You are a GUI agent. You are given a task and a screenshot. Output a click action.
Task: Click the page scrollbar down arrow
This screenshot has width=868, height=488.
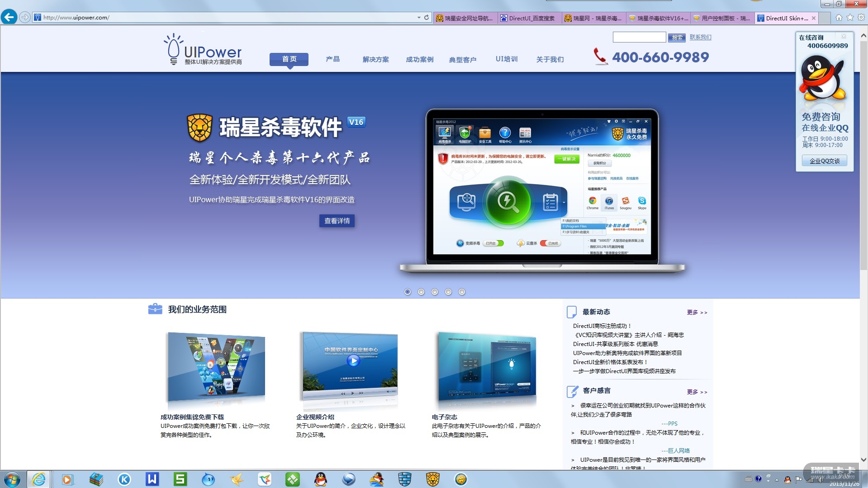(863, 460)
